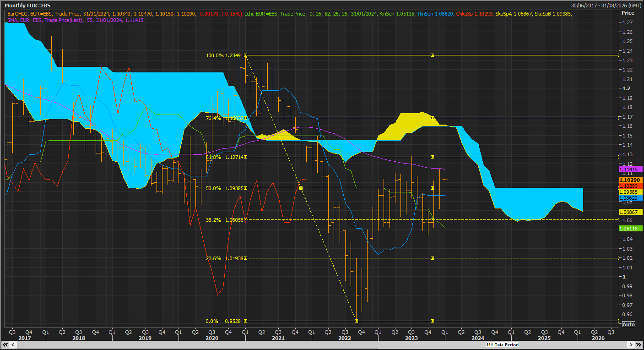Click the Fibonacci anchor handle at the 1.2349 start
The width and height of the screenshot is (644, 350).
246,55
